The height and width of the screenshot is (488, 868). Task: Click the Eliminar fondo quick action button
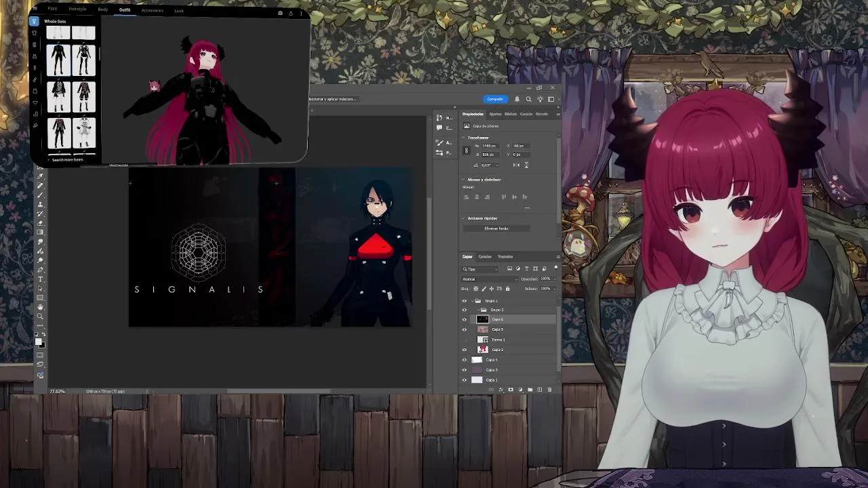[x=496, y=228]
